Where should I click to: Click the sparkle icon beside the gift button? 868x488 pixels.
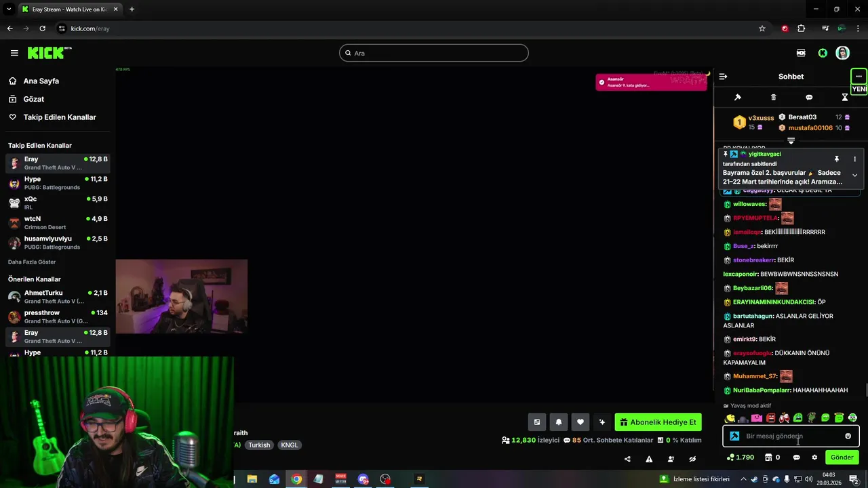pyautogui.click(x=602, y=422)
